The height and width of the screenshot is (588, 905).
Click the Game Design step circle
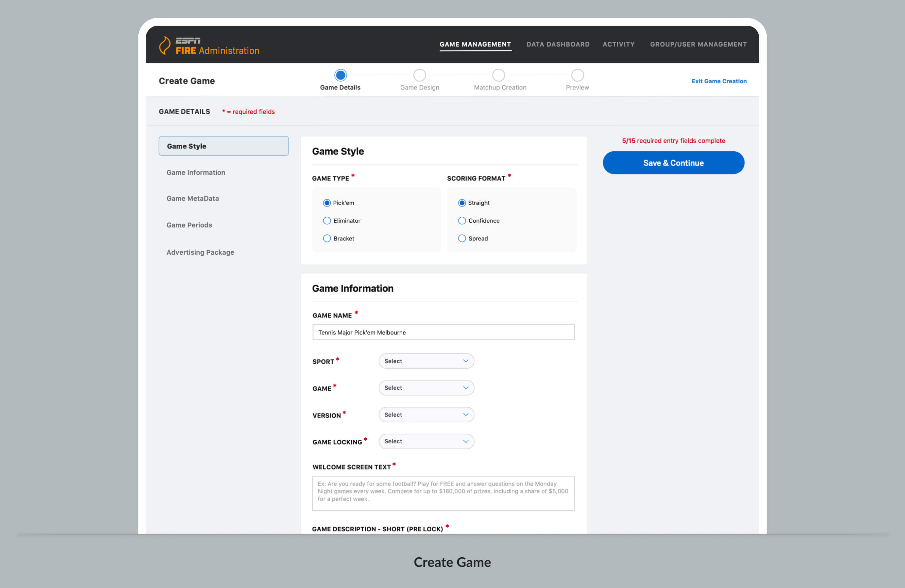(419, 75)
